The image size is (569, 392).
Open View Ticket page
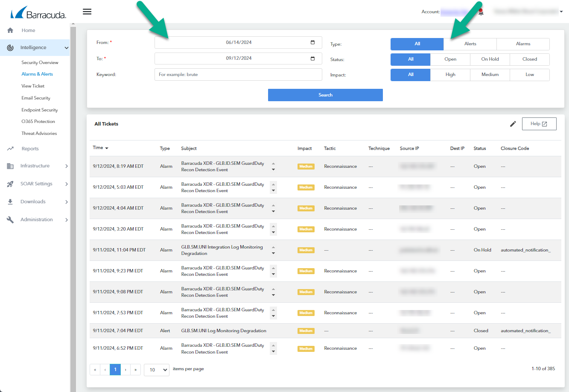[x=33, y=86]
